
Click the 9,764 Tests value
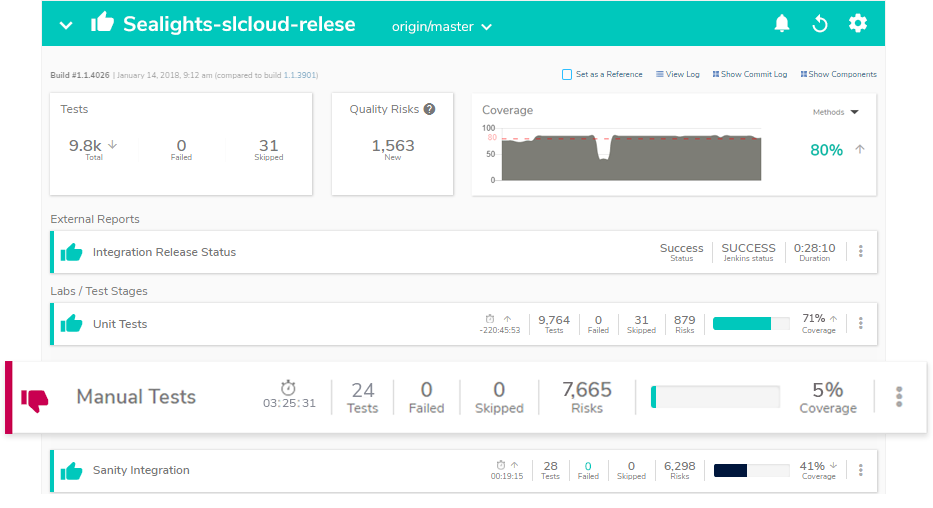click(x=554, y=320)
